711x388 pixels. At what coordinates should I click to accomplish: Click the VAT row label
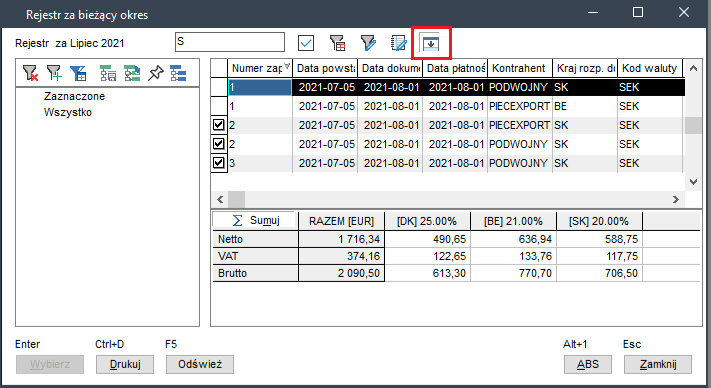tap(255, 256)
